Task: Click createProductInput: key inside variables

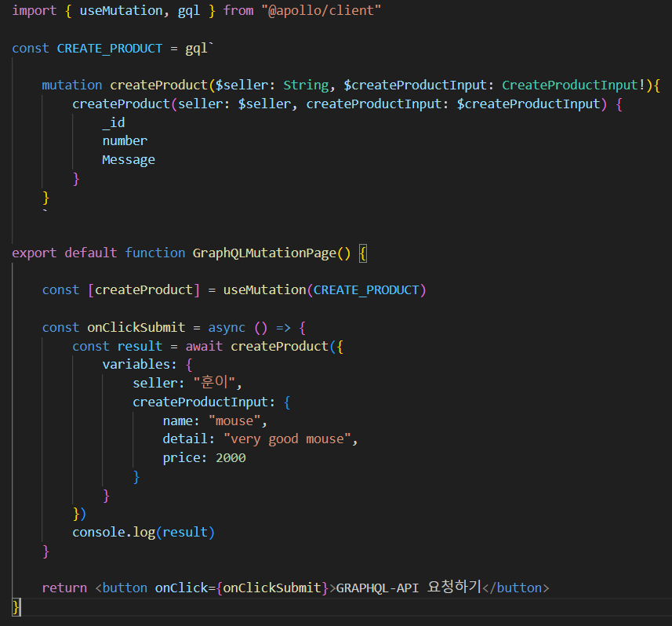Action: (x=204, y=402)
